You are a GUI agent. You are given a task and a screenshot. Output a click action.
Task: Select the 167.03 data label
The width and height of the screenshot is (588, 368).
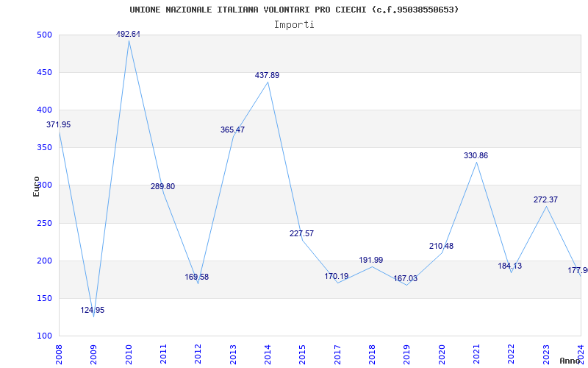click(406, 279)
